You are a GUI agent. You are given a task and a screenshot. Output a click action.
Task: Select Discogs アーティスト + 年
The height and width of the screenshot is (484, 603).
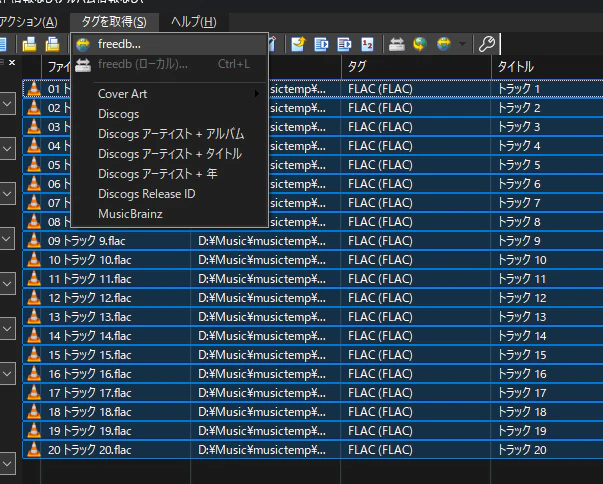(x=170, y=174)
